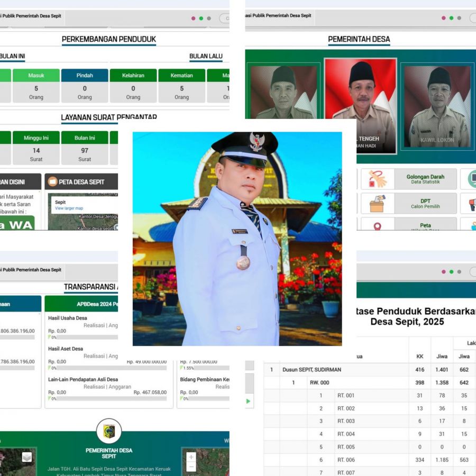This screenshot has height=476, width=476.
Task: Click the Bulan Ini surat card
Action: coord(85,148)
